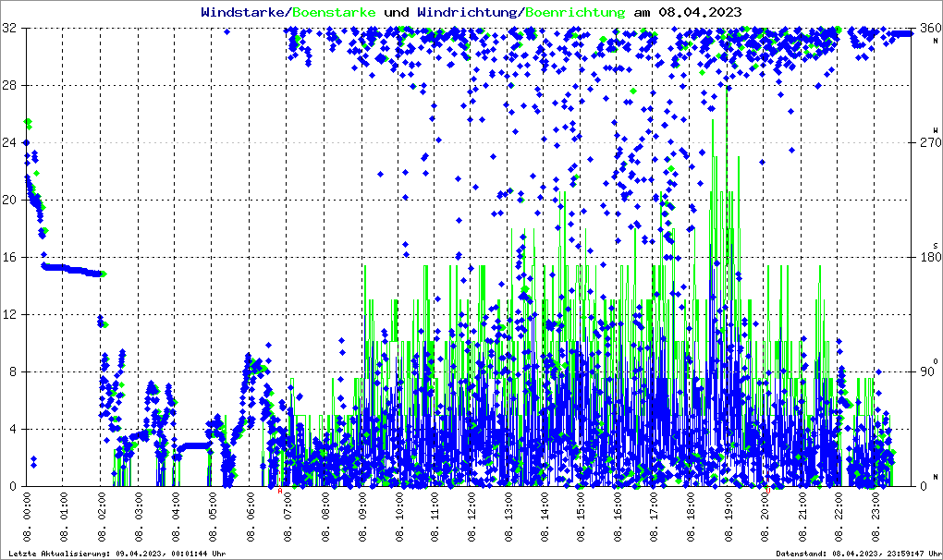Click the blue 'Windrichtung' title word
This screenshot has width=943, height=560.
(x=469, y=12)
